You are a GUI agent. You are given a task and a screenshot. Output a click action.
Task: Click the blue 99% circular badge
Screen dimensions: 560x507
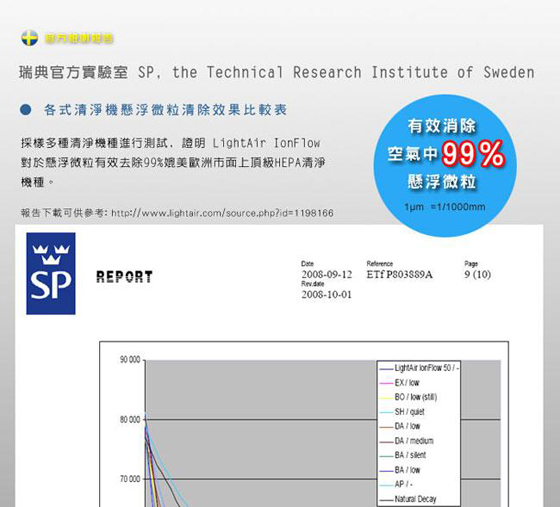(x=445, y=165)
